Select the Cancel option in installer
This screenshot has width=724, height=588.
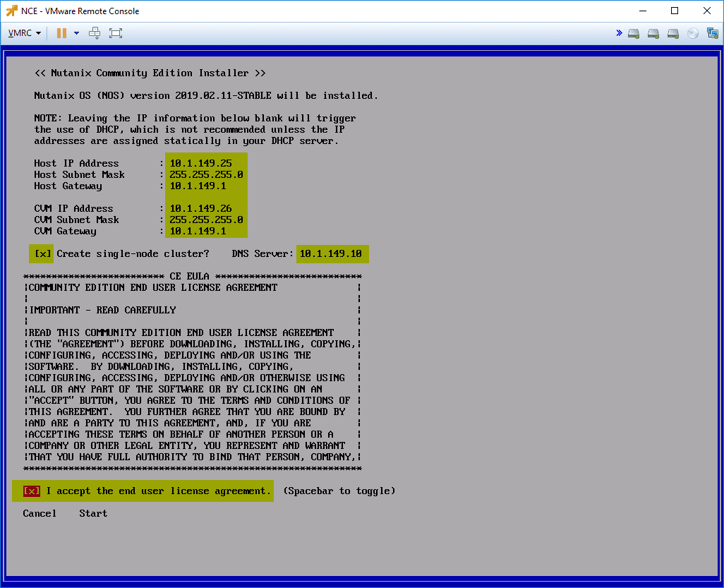[x=40, y=514]
